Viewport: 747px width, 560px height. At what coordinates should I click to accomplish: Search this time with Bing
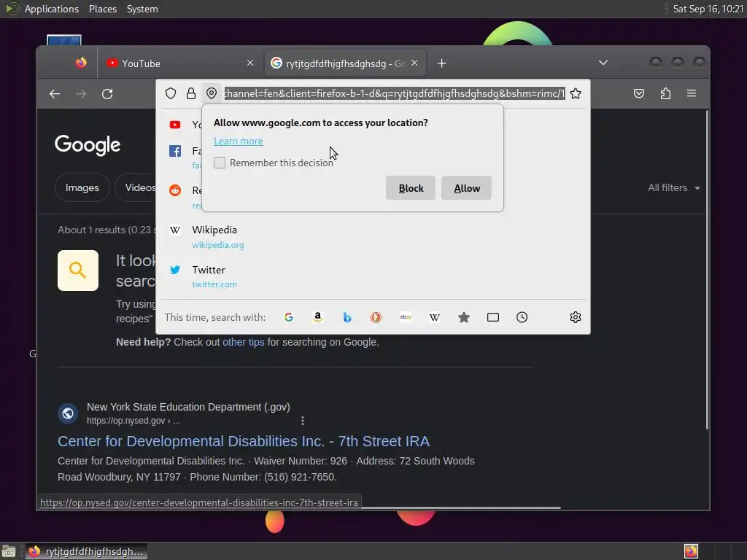tap(347, 317)
